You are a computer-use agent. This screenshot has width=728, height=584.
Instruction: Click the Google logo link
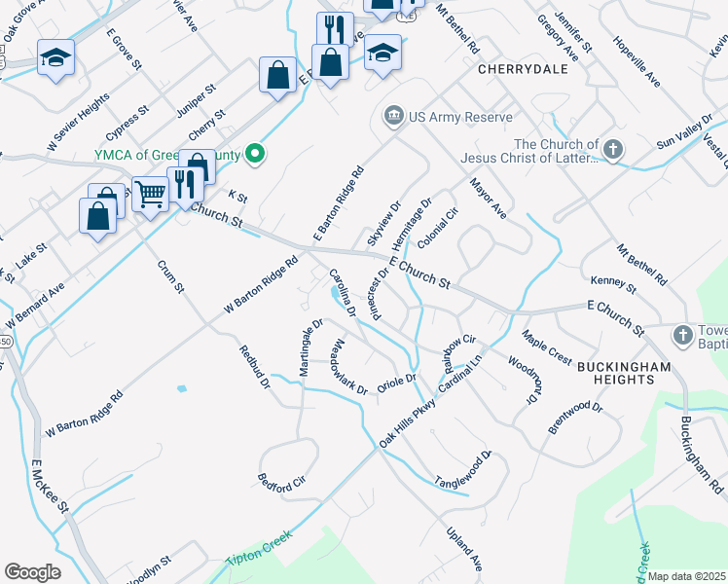click(32, 572)
